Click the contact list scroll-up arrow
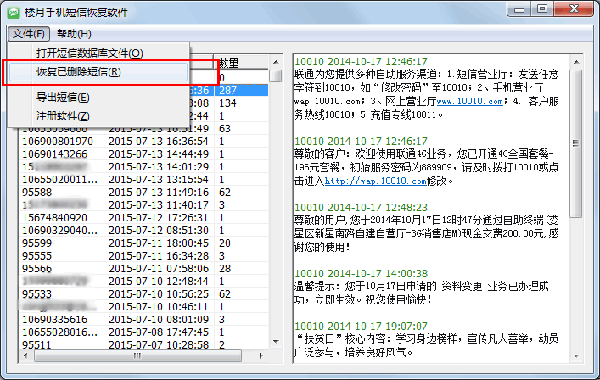The width and height of the screenshot is (600, 380). [276, 62]
